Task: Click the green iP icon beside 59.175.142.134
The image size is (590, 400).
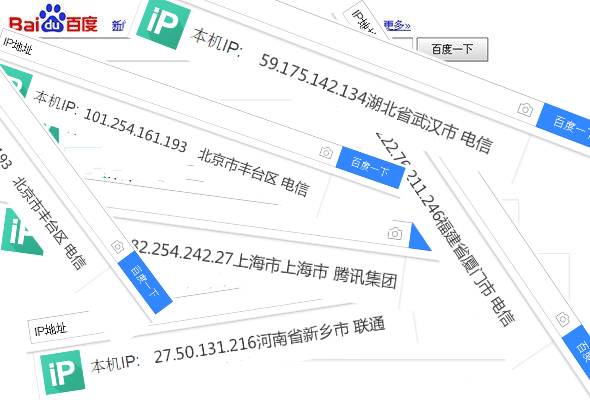Action: (163, 24)
